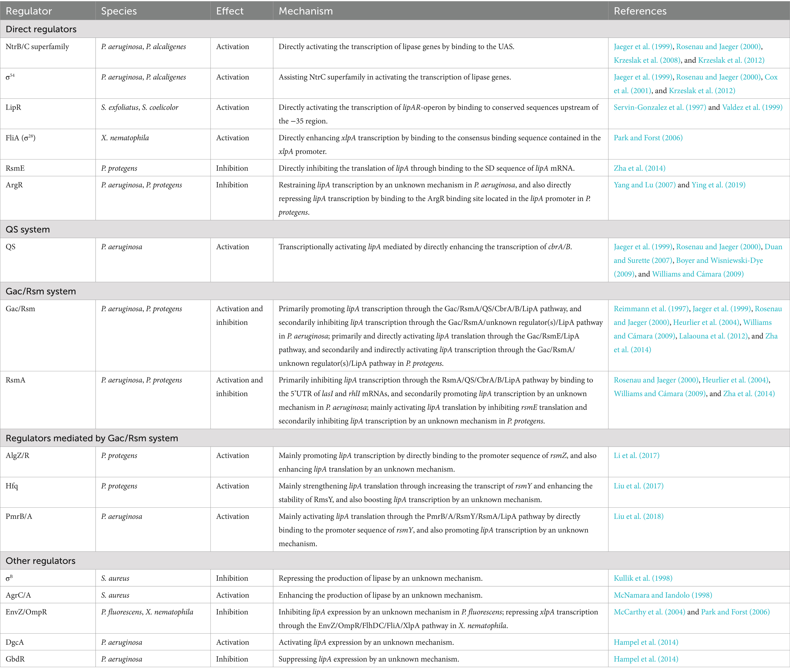The image size is (790, 672).
Task: Click Zha et al. (2014) in RsmE row
Action: coord(639,168)
